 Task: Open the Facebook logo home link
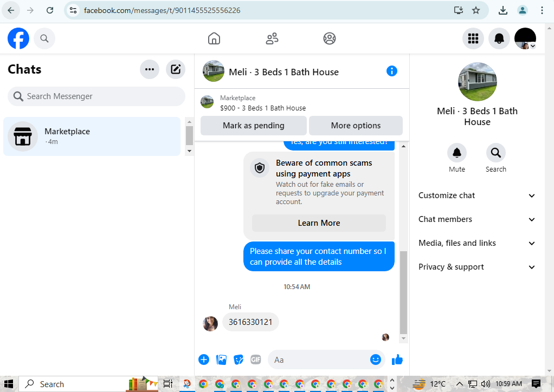tap(18, 38)
